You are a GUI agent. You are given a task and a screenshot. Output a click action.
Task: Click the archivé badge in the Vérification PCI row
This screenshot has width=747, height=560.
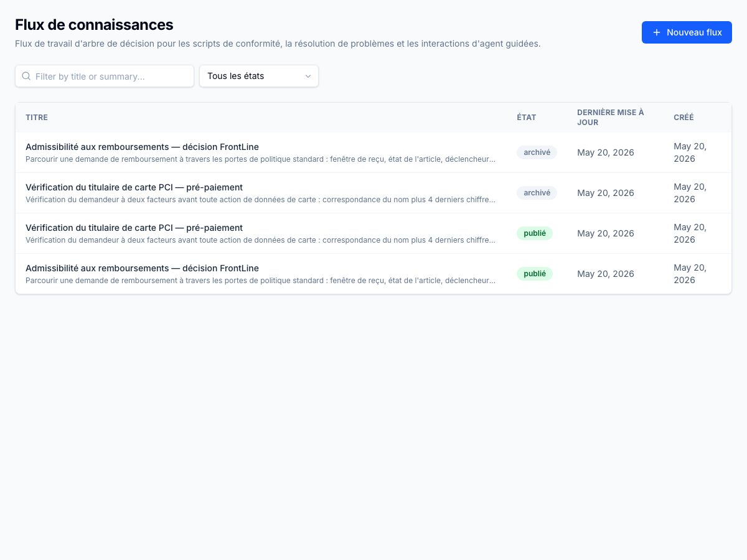tap(537, 193)
